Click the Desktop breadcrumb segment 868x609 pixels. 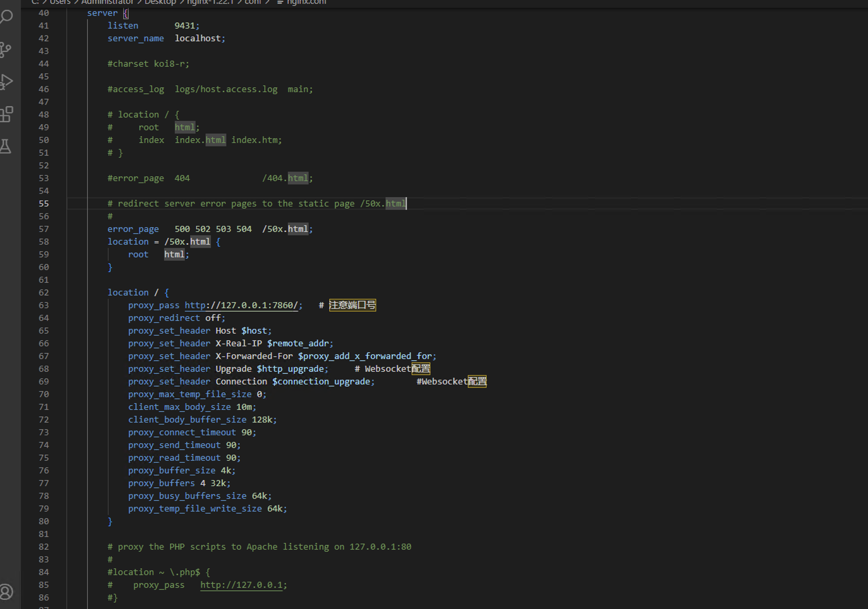tap(160, 2)
